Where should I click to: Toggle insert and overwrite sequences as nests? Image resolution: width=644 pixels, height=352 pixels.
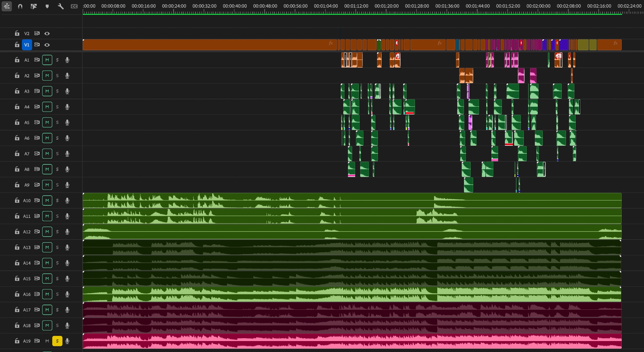click(7, 6)
